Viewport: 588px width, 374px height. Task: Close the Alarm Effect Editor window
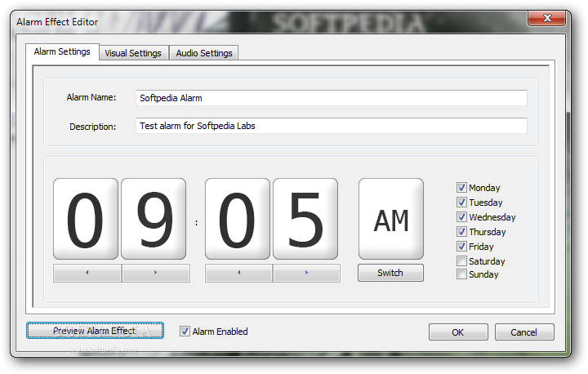point(546,18)
